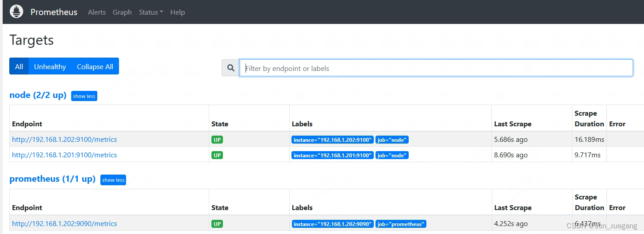Click job="node" label in 192.168.1.202 row

[392, 140]
